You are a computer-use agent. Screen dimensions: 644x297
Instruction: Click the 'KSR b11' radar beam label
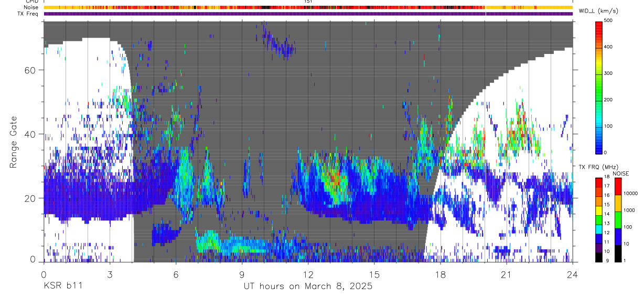point(62,286)
